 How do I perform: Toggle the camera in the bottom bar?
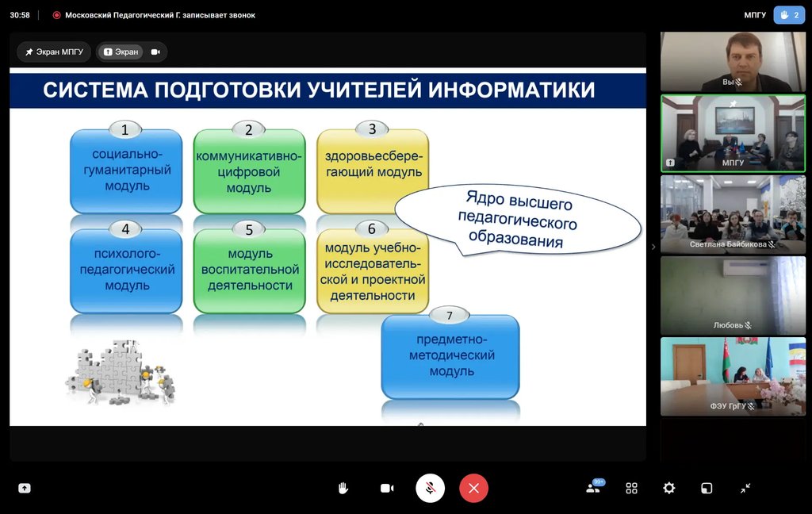tap(387, 489)
